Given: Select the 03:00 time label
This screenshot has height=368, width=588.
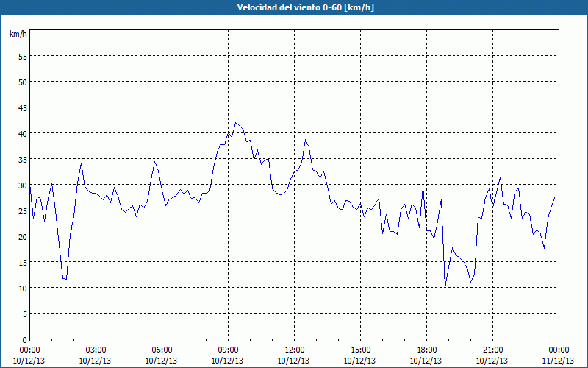Looking at the screenshot, I should (x=96, y=350).
